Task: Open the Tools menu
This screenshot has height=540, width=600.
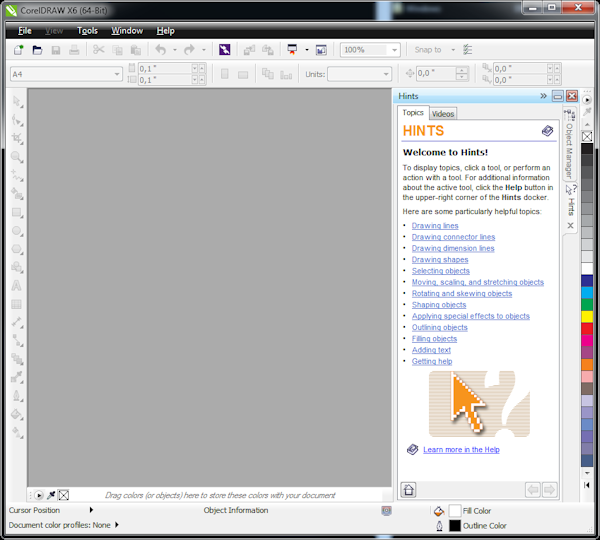Action: click(x=88, y=31)
